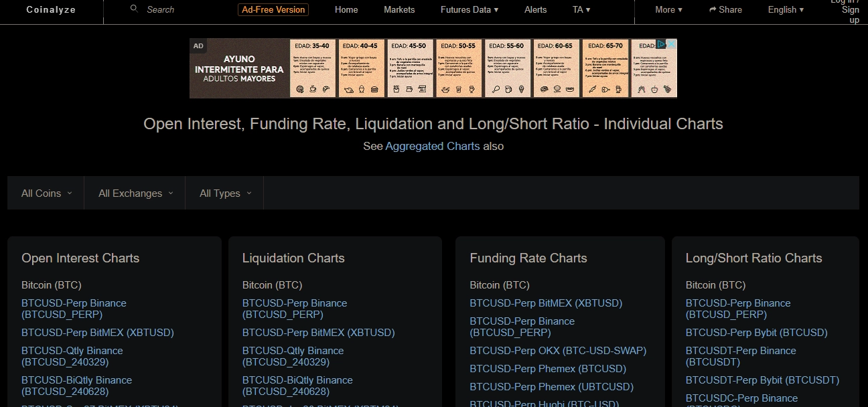Expand the TA dropdown menu
Image resolution: width=868 pixels, height=407 pixels.
click(581, 9)
